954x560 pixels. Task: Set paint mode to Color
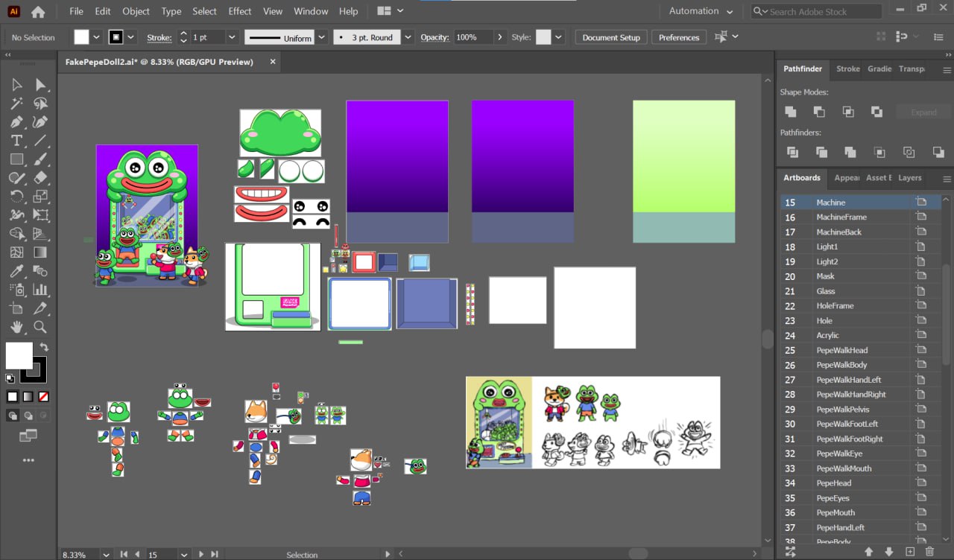(x=12, y=397)
